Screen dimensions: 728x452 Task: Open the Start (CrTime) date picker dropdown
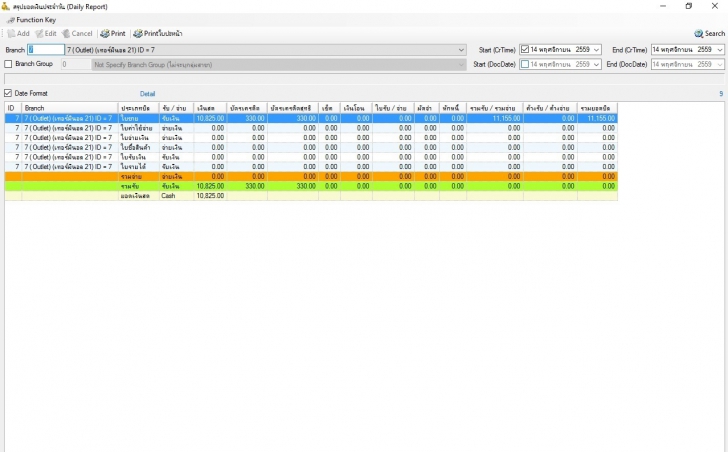[x=596, y=50]
